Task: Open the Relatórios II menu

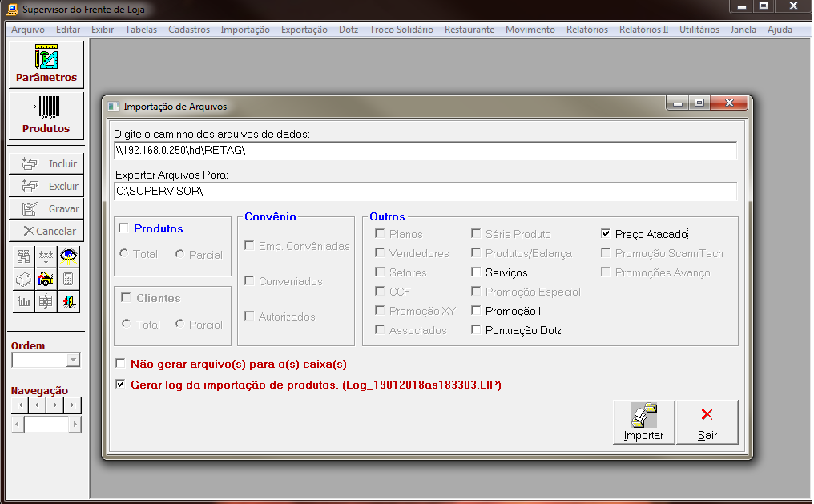Action: pos(643,30)
